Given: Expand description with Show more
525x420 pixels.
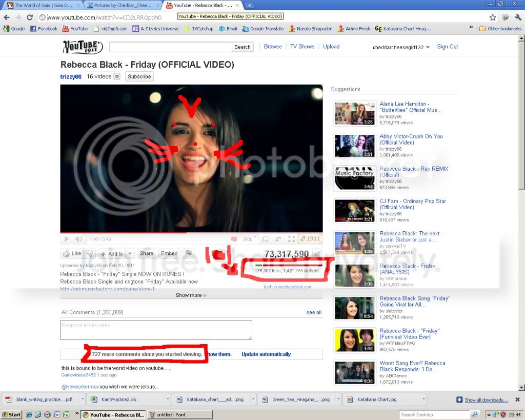Looking at the screenshot, I should [191, 295].
